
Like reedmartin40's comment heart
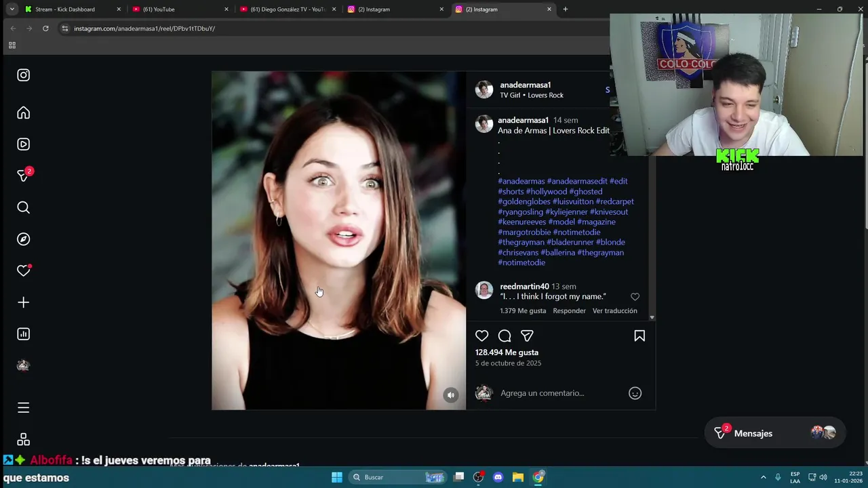pyautogui.click(x=635, y=297)
